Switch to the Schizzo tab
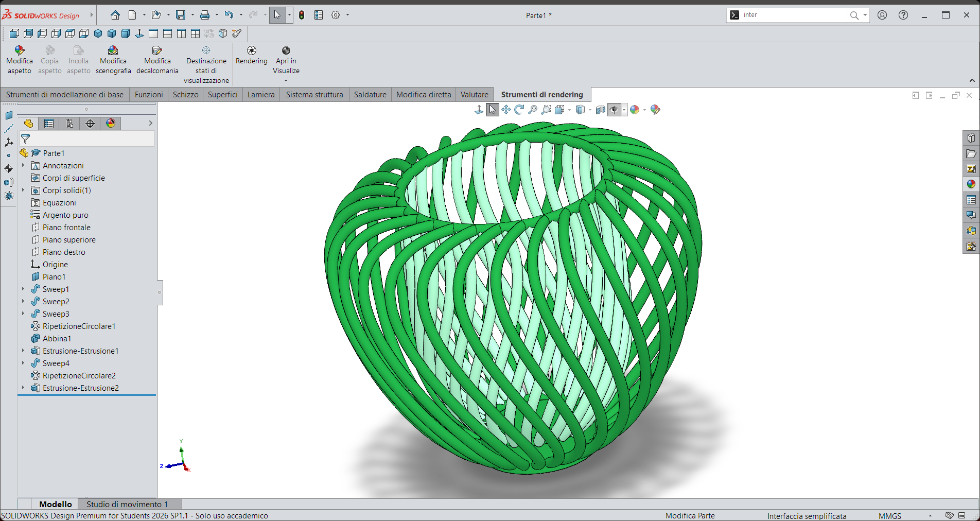980x521 pixels. [185, 95]
